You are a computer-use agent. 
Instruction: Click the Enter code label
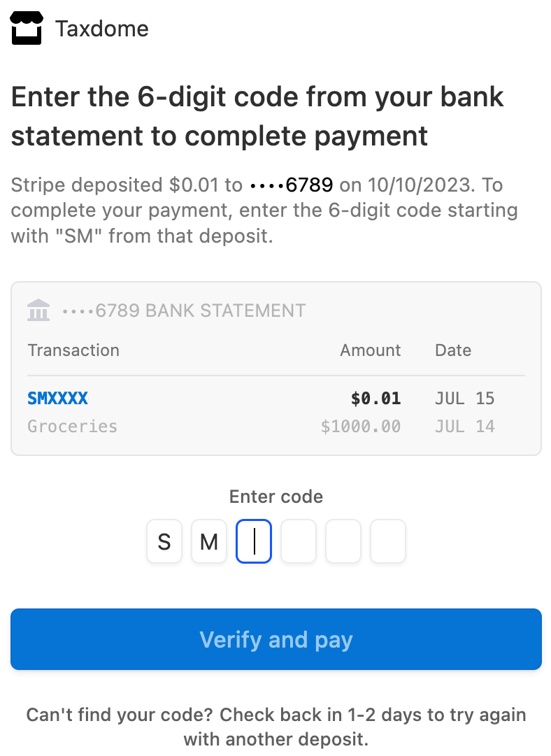coord(276,497)
